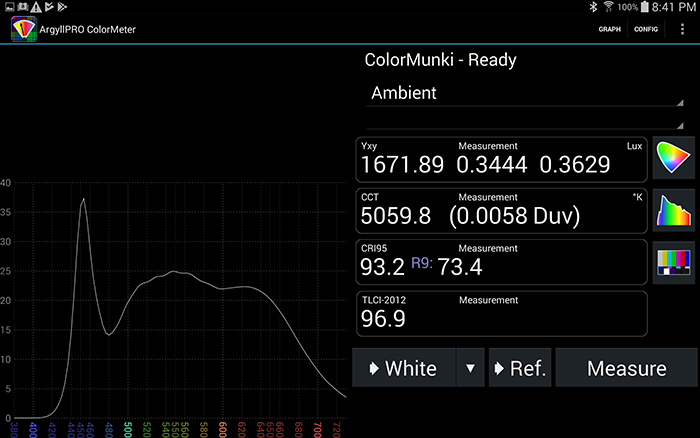This screenshot has height=438, width=700.
Task: Tap the ArgyllPRO ColorMeter app icon
Action: 22,29
